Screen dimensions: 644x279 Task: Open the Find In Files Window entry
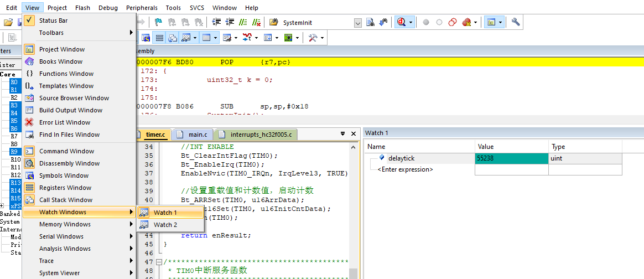point(79,135)
